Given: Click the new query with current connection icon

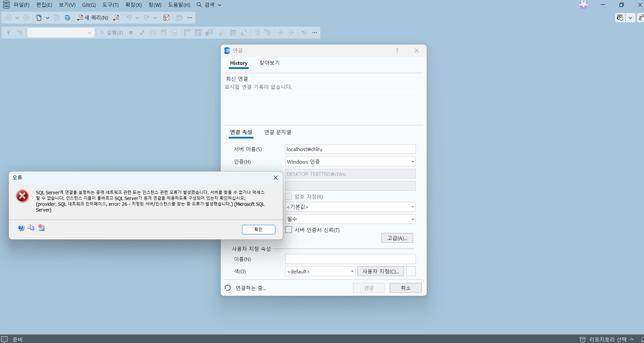Looking at the screenshot, I should coord(116,18).
